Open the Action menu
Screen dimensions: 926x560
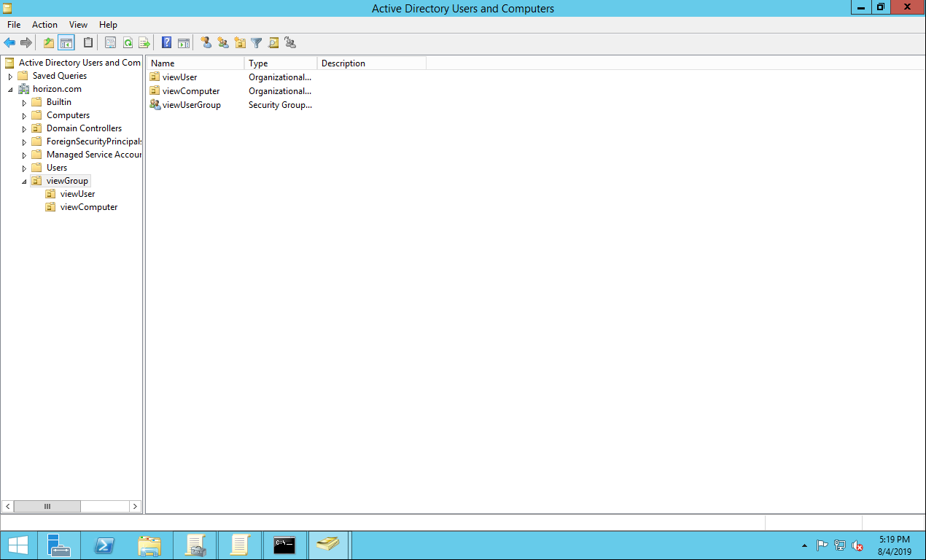(x=44, y=25)
